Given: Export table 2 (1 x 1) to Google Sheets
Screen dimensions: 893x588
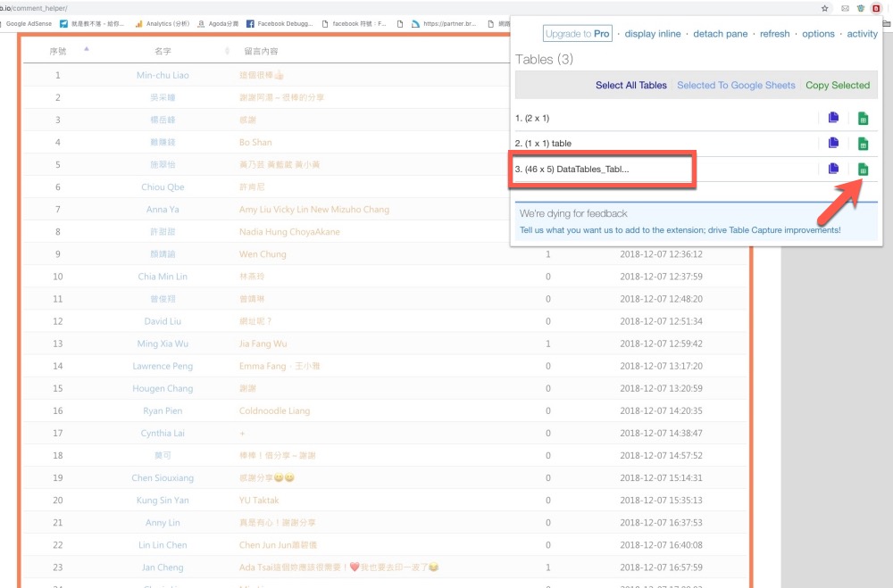Looking at the screenshot, I should (x=863, y=144).
